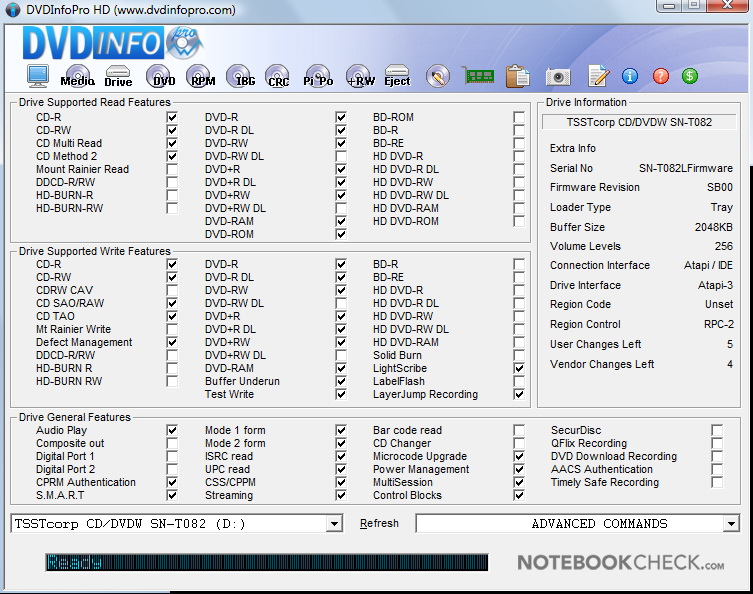Click the Region Code value Unset
753x594 pixels.
[719, 304]
